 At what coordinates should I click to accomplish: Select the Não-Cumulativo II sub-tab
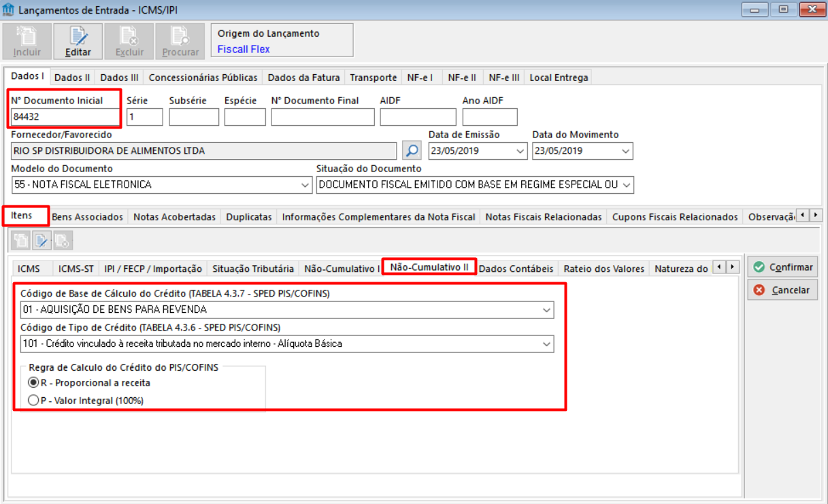point(429,267)
